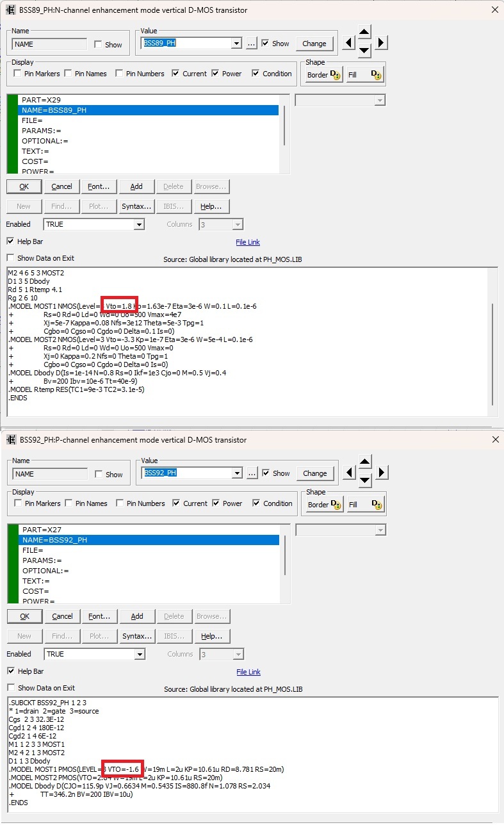Follow File Link in BSS89_PH dialog
The width and height of the screenshot is (504, 825).
pyautogui.click(x=248, y=242)
